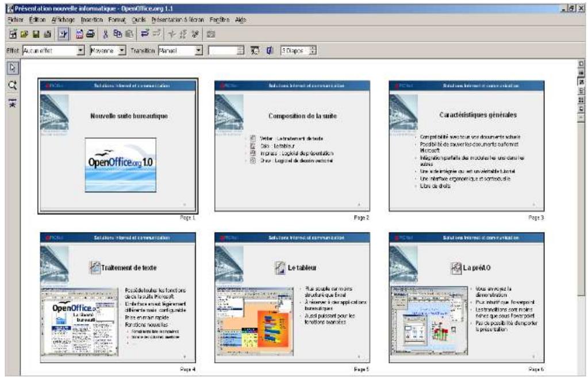Open the Hyperlink dialog icon

[195, 34]
